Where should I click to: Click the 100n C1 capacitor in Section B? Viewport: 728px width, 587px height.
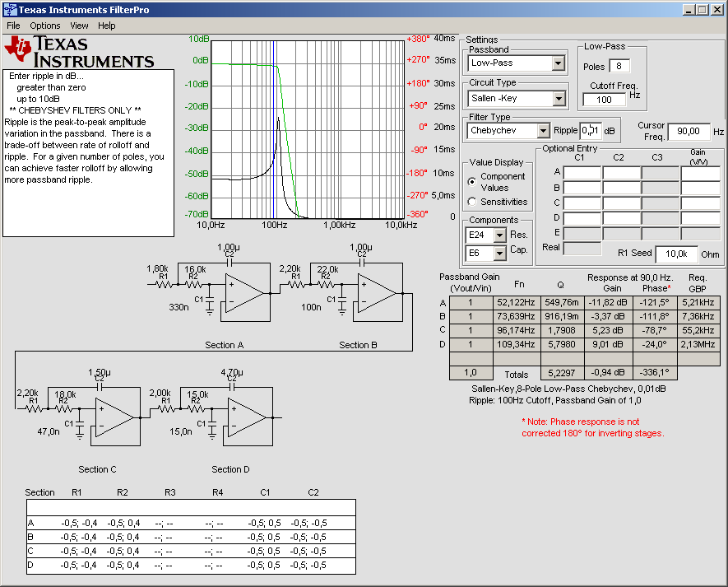342,301
